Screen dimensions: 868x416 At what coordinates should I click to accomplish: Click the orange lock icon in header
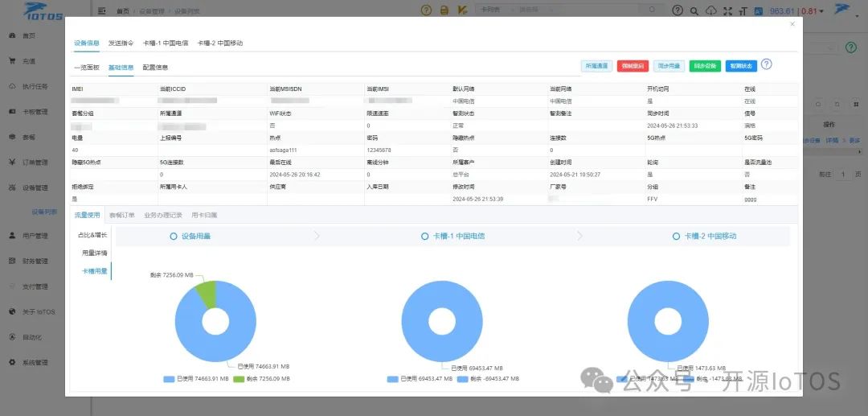444,10
